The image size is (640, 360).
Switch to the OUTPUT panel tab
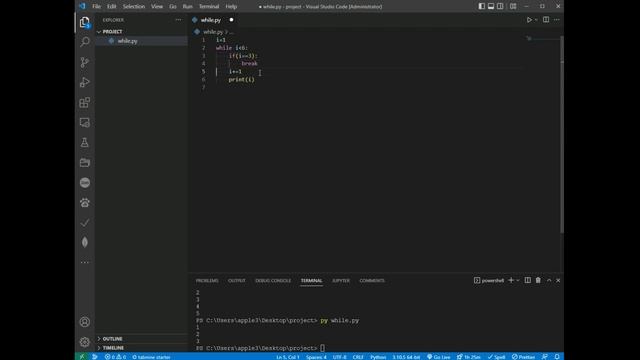(237, 280)
